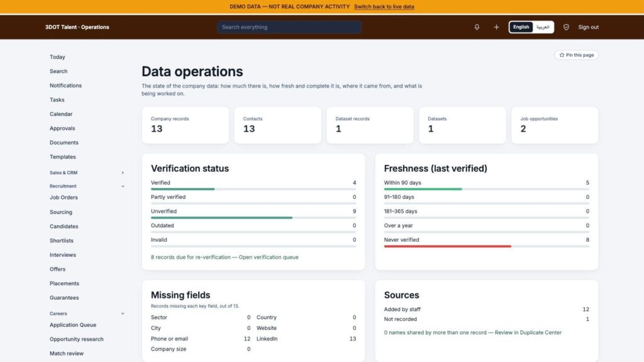This screenshot has height=362, width=644.
Task: Click the Website missing field row
Action: [x=306, y=328]
